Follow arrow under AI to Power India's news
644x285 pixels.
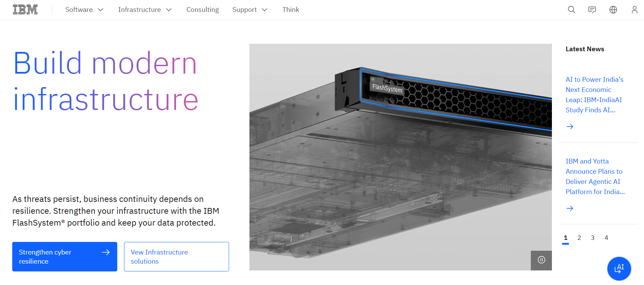click(570, 127)
